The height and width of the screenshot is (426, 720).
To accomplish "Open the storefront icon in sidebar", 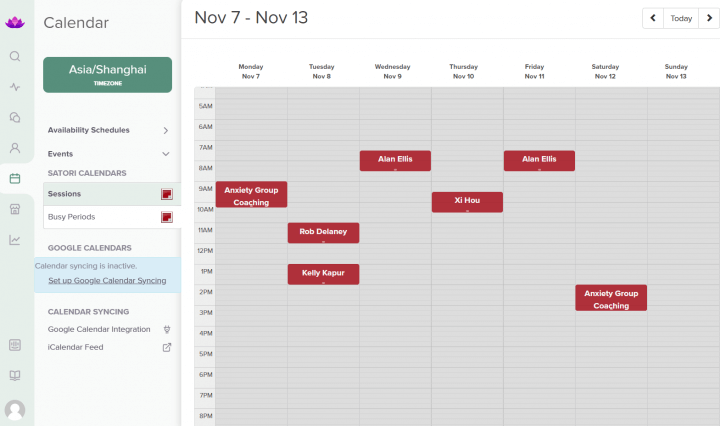I will tap(15, 209).
